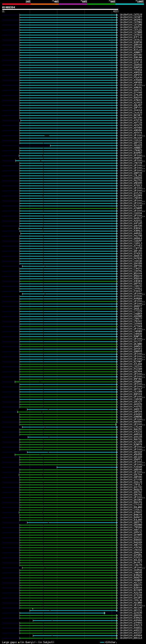Viewport: 146px width, 644px height.
Task: Open hit UniRef100_C6T4P7
Action: coord(131,17)
